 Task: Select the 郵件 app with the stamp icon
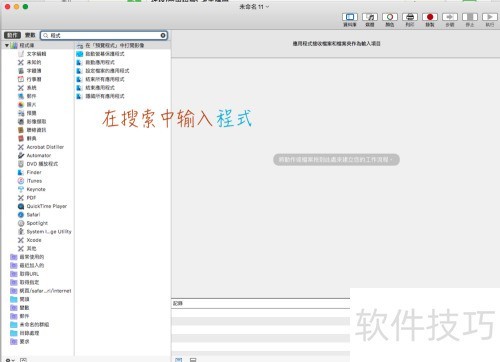coord(27,96)
